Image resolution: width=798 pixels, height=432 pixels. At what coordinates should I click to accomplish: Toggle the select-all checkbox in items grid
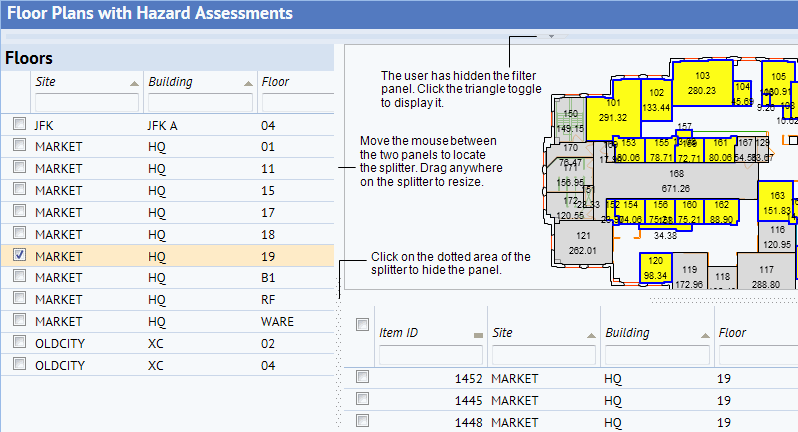362,326
